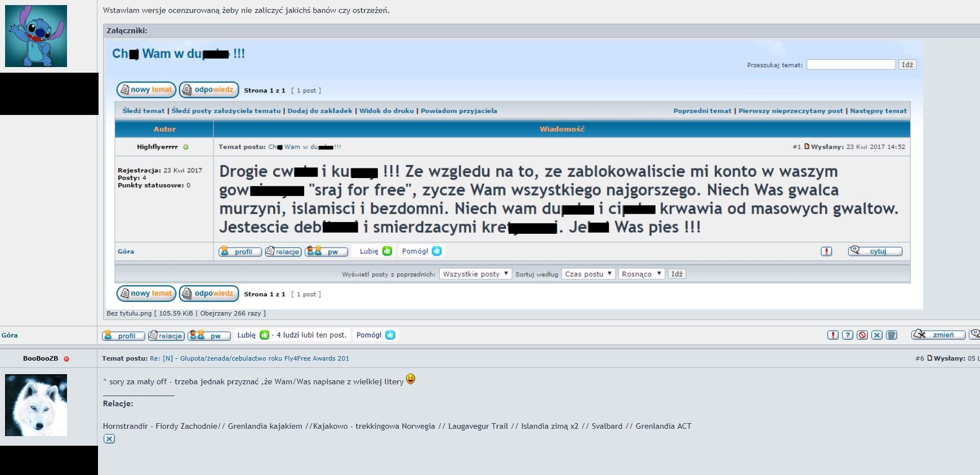The height and width of the screenshot is (475, 980).
Task: Open BooBooZB's white wolf avatar
Action: click(36, 405)
